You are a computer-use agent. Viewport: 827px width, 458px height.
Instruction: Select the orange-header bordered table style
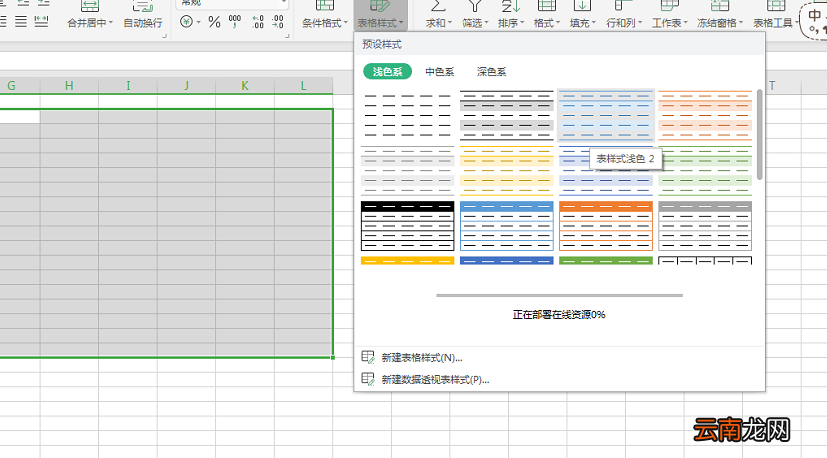click(606, 226)
